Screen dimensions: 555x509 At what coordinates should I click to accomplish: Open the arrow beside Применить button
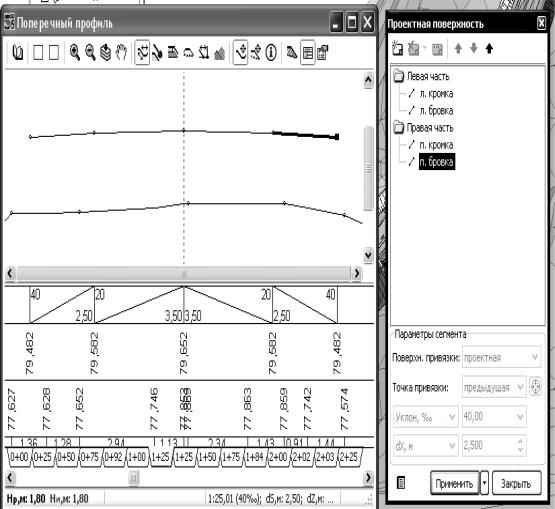pyautogui.click(x=485, y=483)
